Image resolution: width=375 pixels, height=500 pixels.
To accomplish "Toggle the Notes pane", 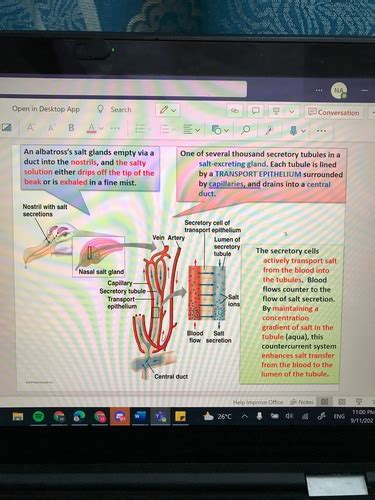I will pos(302,402).
